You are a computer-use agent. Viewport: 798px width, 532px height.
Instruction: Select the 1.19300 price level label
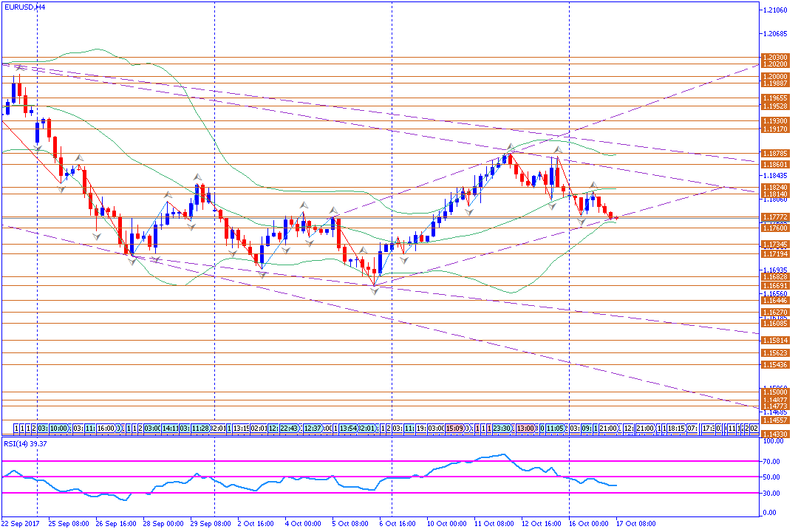(775, 120)
